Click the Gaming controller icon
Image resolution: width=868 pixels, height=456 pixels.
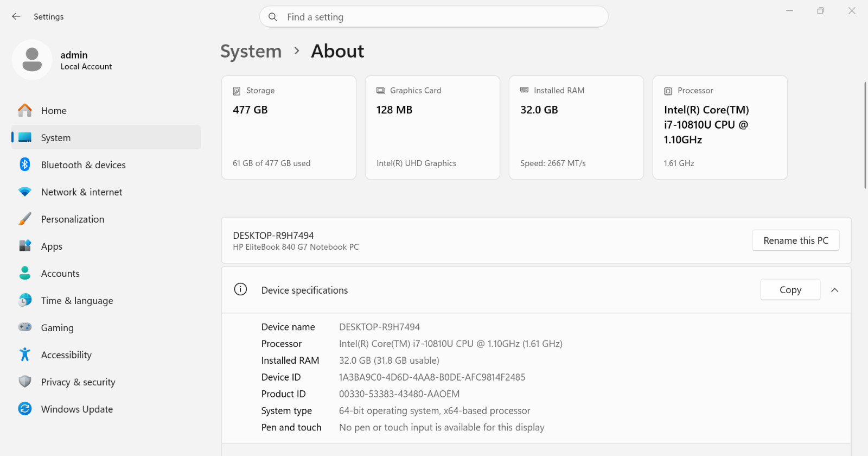(25, 327)
